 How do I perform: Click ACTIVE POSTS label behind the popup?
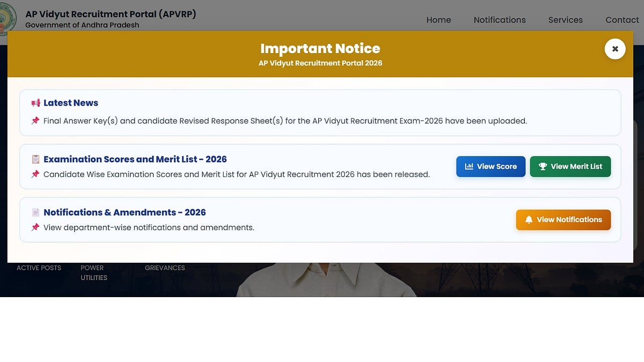pos(39,268)
